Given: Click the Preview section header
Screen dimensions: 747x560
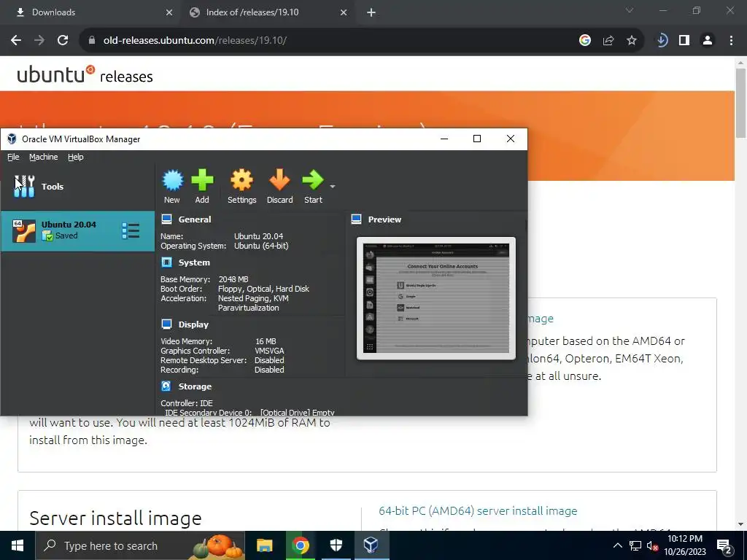Looking at the screenshot, I should point(384,219).
